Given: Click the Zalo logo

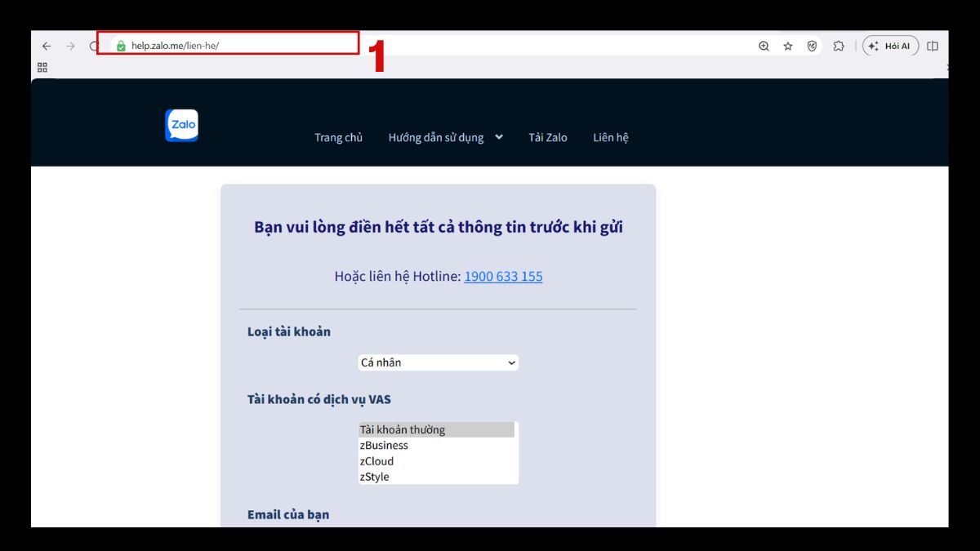Looking at the screenshot, I should [181, 126].
